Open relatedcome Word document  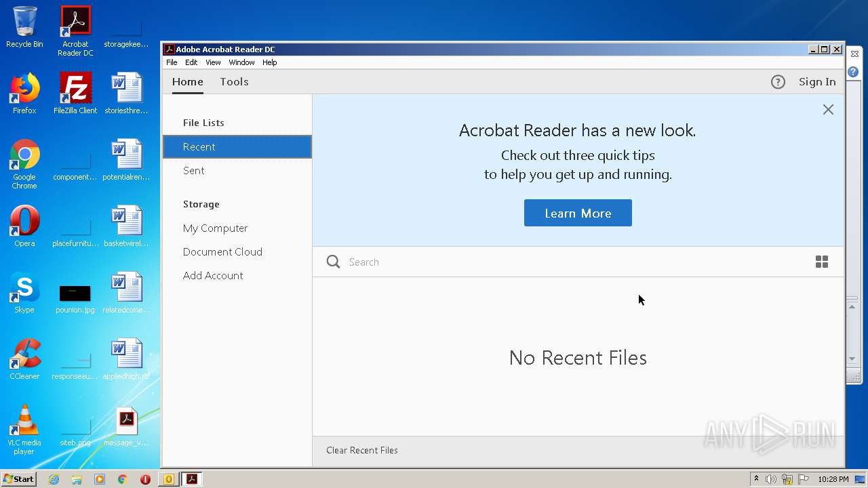126,293
